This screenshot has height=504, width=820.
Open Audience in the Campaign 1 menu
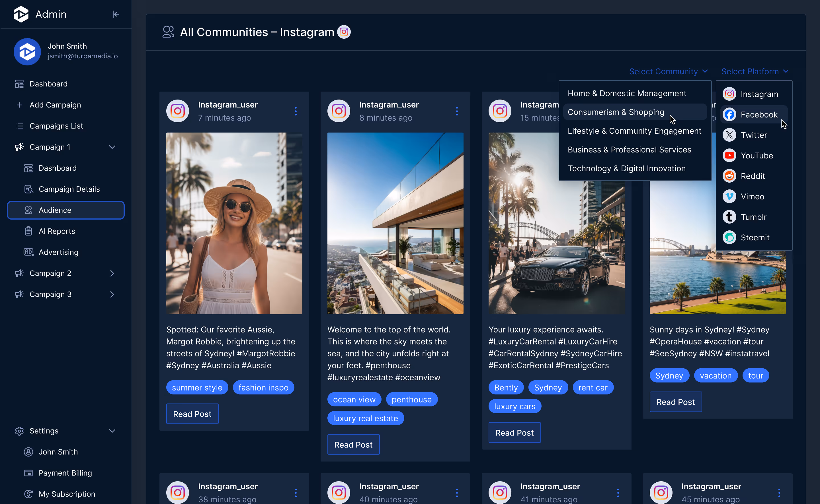[x=55, y=210]
